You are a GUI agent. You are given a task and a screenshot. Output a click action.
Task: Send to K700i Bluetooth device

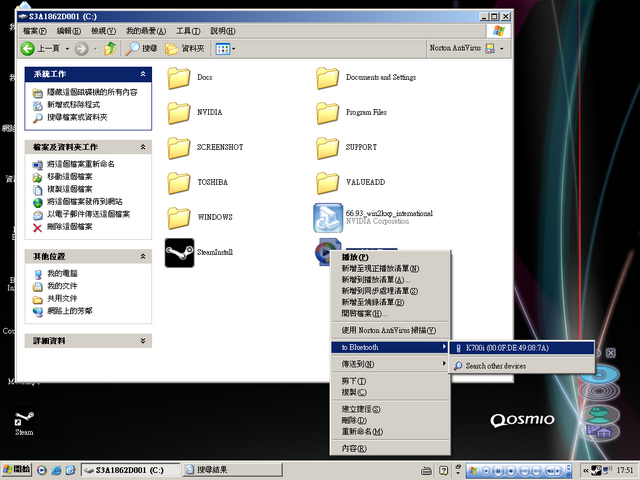click(522, 348)
